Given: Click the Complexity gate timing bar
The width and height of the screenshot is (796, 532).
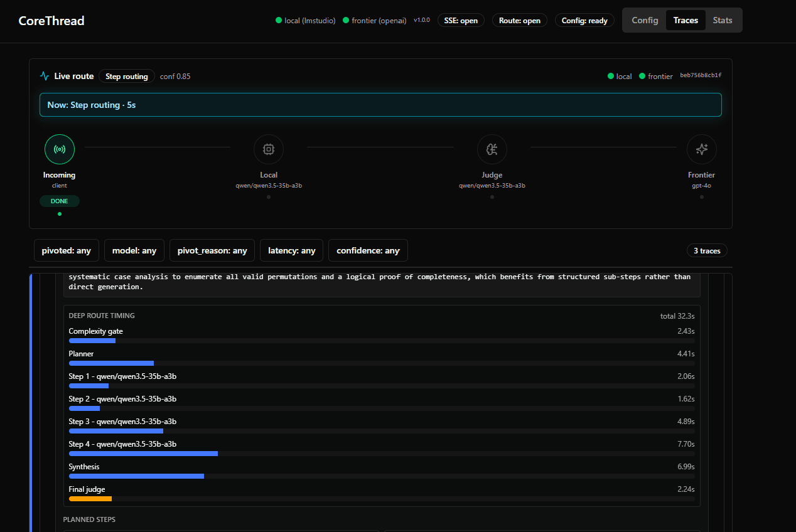Looking at the screenshot, I should tap(92, 341).
